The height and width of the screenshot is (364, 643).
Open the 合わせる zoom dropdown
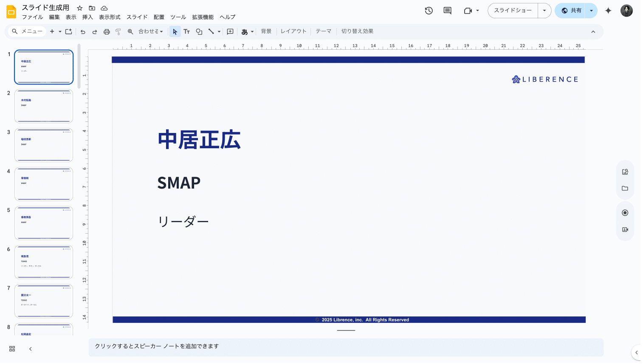(151, 31)
